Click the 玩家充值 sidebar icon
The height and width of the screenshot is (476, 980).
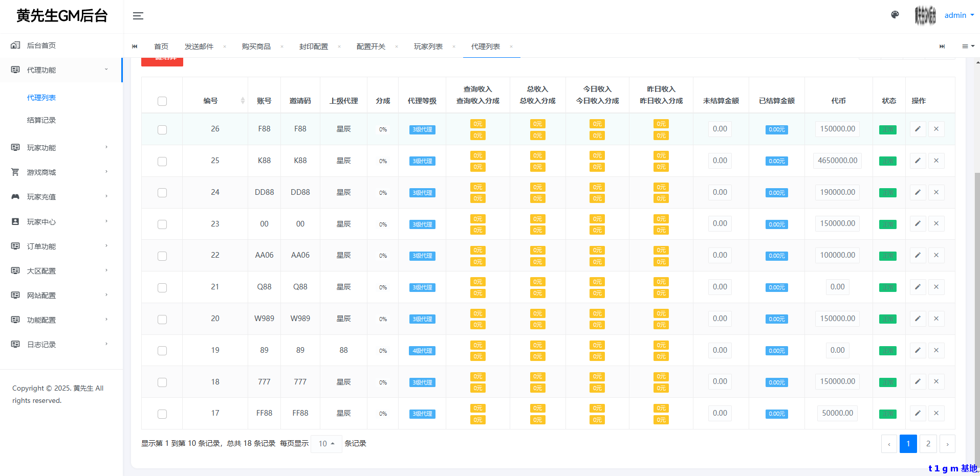click(15, 196)
